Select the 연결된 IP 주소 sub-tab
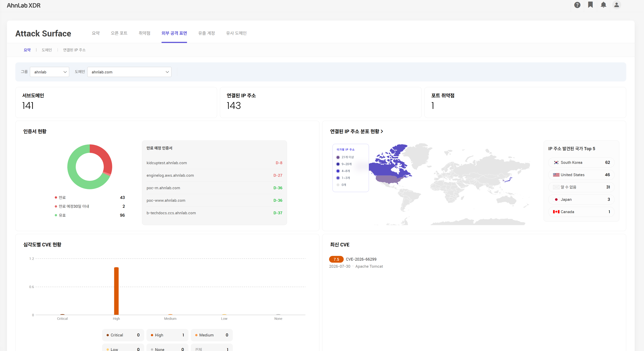This screenshot has height=351, width=644. [74, 50]
